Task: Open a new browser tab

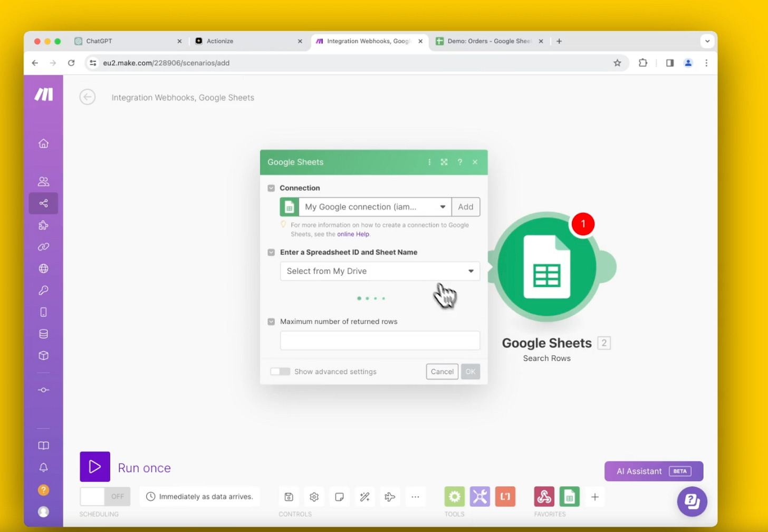Action: [x=559, y=41]
